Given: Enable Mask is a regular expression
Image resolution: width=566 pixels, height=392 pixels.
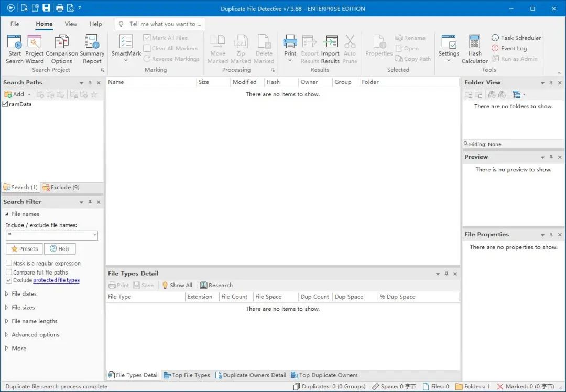Looking at the screenshot, I should 9,263.
